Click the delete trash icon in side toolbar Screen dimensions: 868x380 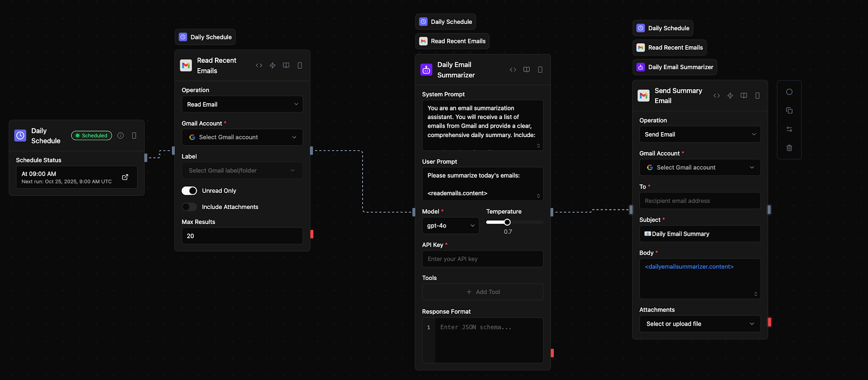click(789, 148)
